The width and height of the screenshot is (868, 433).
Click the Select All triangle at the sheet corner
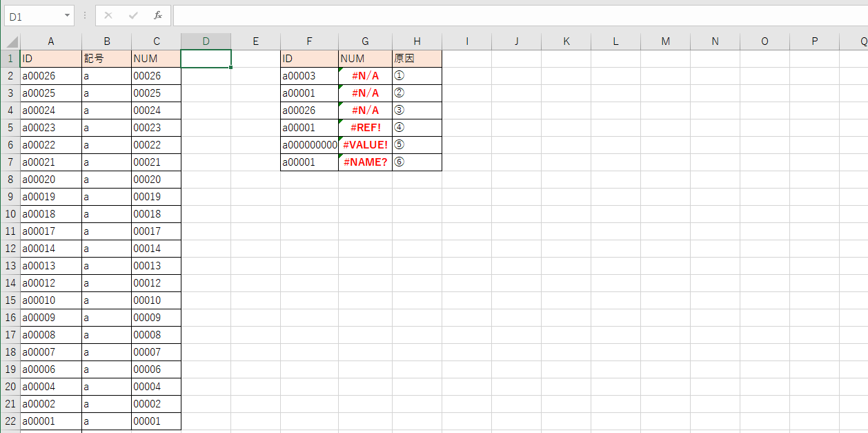tap(10, 41)
